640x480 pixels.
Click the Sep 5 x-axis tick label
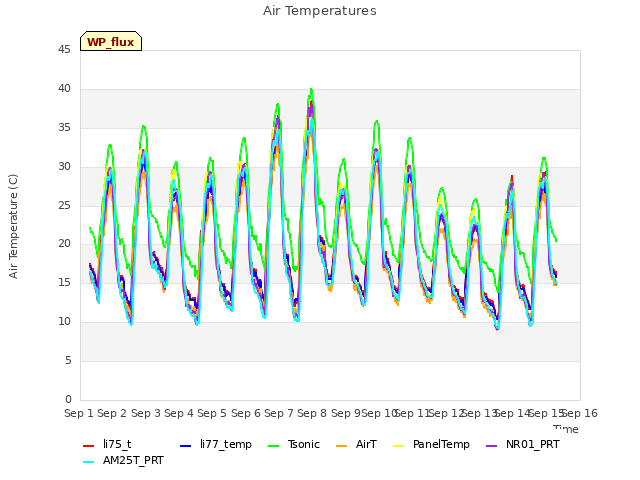pos(212,413)
